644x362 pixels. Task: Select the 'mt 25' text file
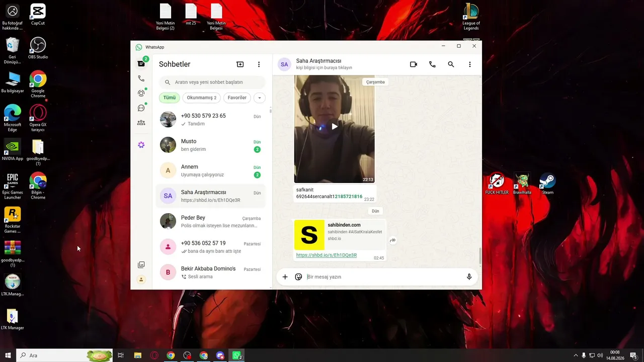tap(191, 15)
